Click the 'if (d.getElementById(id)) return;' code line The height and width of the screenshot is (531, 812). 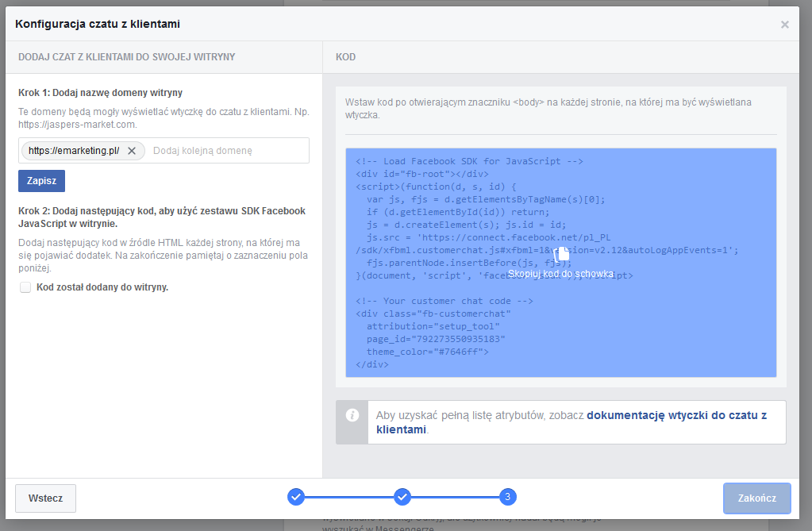(458, 212)
